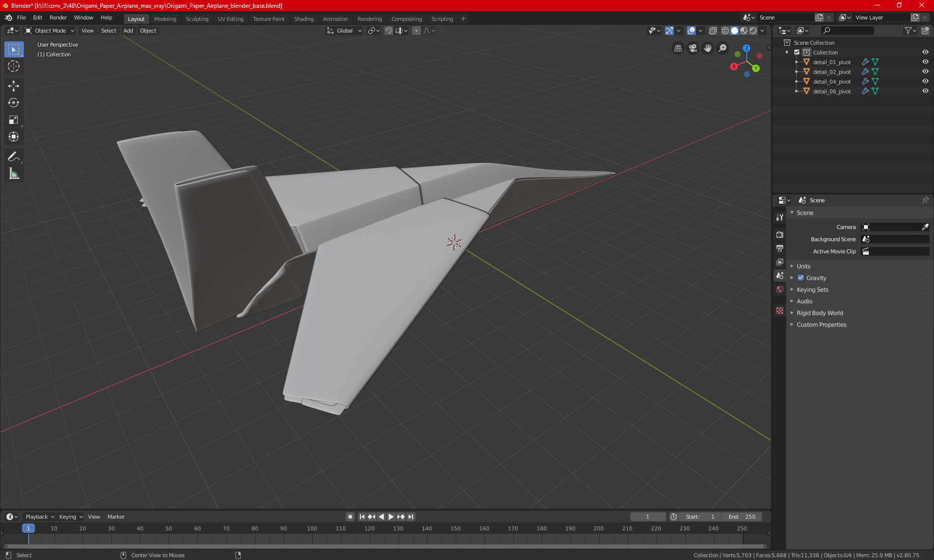Select the Move tool

(x=14, y=86)
